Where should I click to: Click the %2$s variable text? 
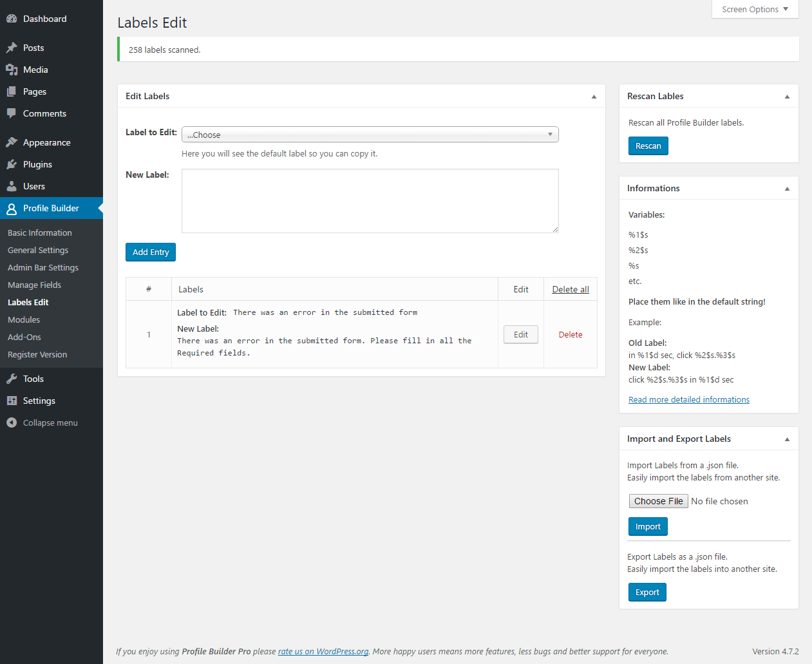pyautogui.click(x=638, y=251)
